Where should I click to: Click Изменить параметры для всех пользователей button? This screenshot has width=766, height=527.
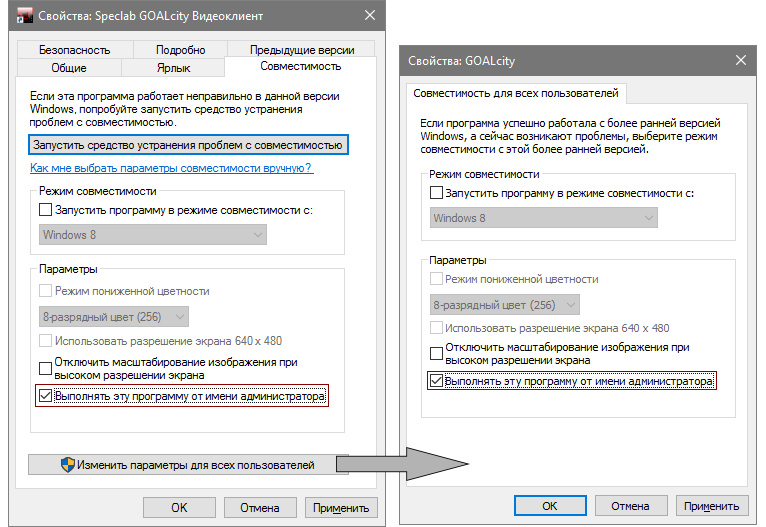coord(188,464)
